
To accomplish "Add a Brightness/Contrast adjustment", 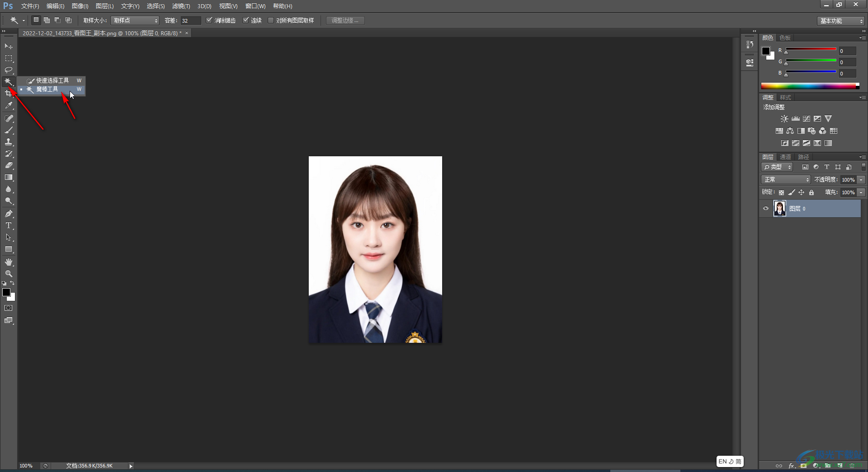I will (x=784, y=119).
